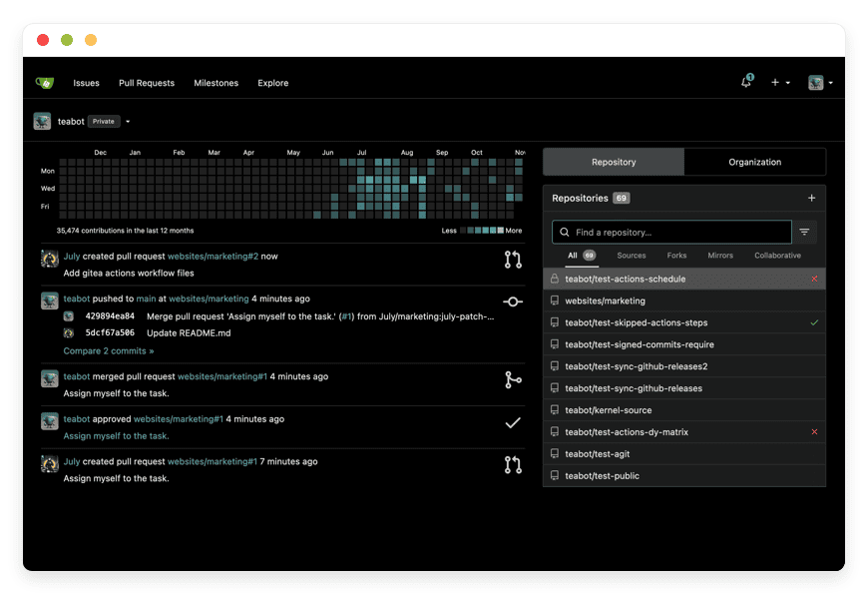Screen dimensions: 868x594
Task: Click the Private badge next to teabot
Action: click(x=104, y=122)
